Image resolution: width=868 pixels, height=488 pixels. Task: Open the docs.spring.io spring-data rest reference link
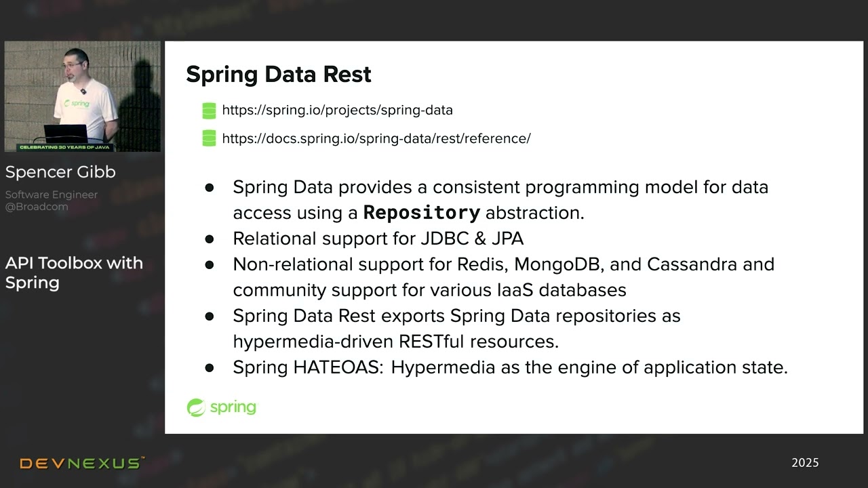(376, 138)
